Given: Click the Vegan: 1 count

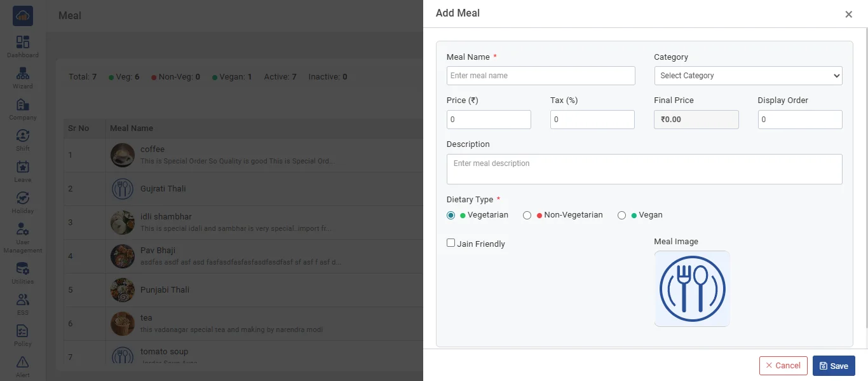Looking at the screenshot, I should pos(232,77).
